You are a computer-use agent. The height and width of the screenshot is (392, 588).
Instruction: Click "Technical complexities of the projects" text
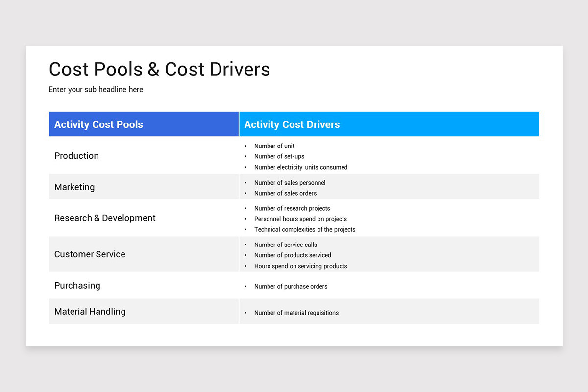[305, 229]
